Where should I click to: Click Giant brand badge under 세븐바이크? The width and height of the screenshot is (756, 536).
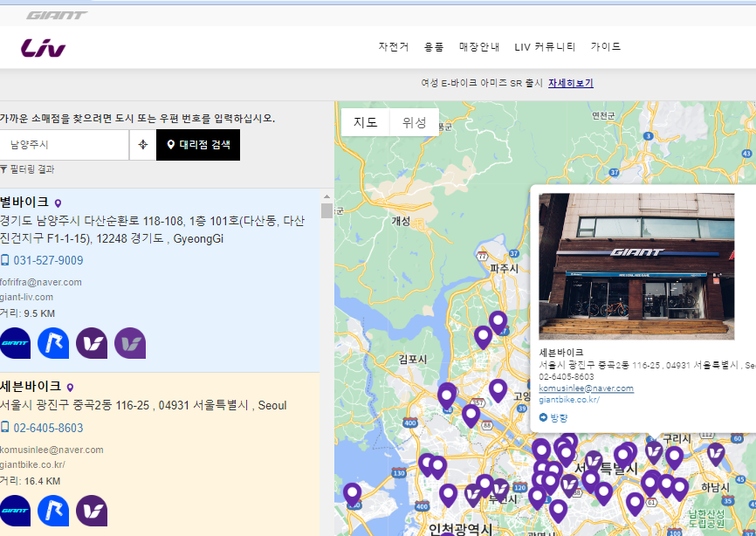point(15,511)
